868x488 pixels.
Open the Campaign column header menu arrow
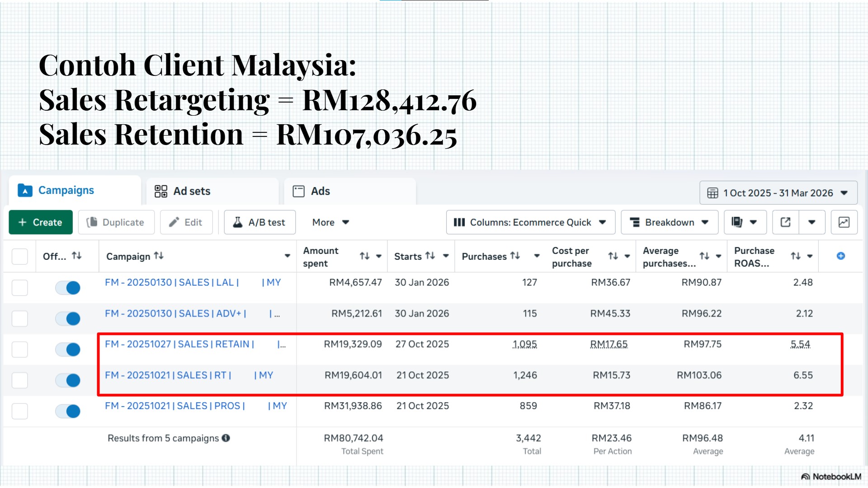pyautogui.click(x=288, y=256)
